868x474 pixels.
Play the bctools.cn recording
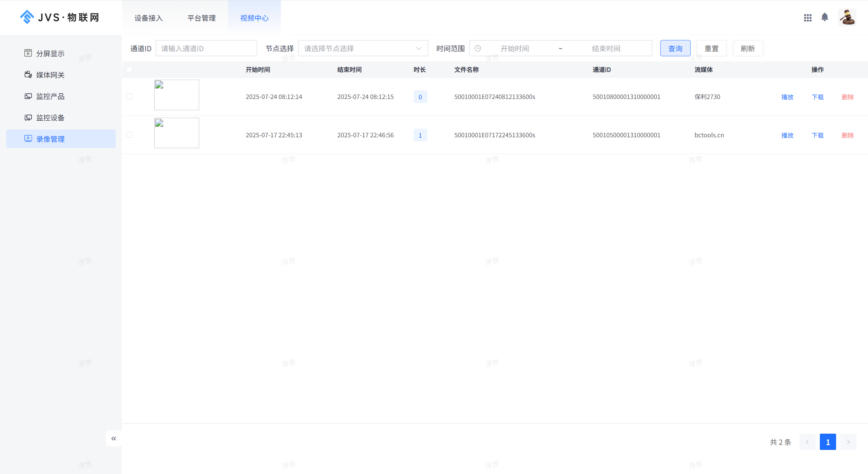787,135
